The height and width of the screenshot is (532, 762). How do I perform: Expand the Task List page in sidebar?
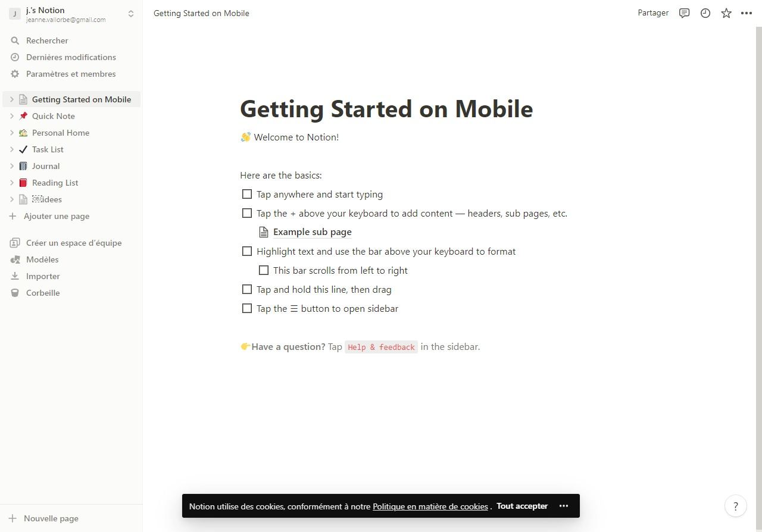pos(11,149)
